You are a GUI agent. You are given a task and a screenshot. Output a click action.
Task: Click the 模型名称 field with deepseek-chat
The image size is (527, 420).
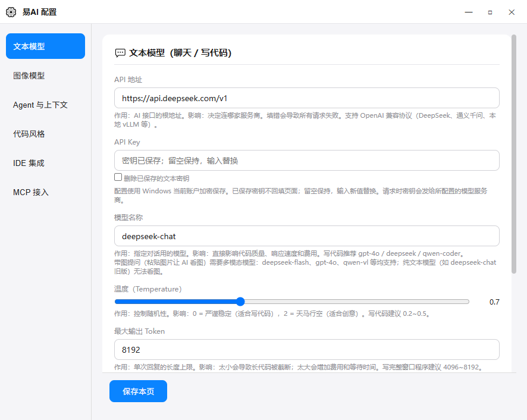[306, 236]
